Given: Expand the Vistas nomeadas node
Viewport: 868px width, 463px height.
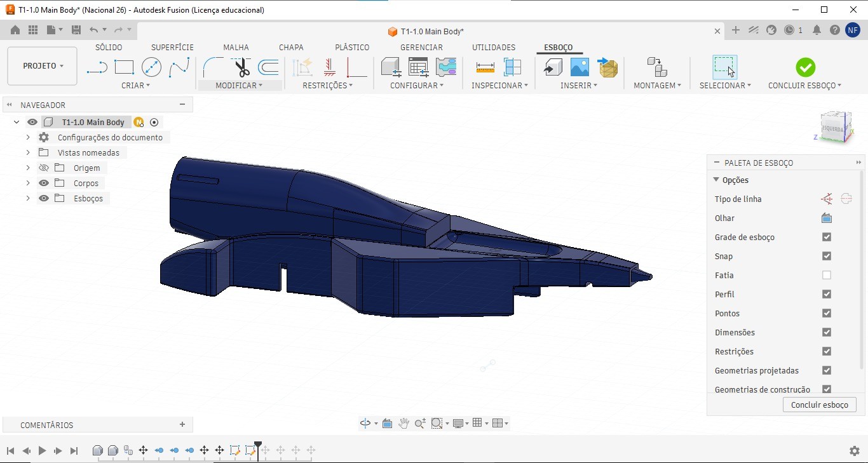Looking at the screenshot, I should 28,152.
